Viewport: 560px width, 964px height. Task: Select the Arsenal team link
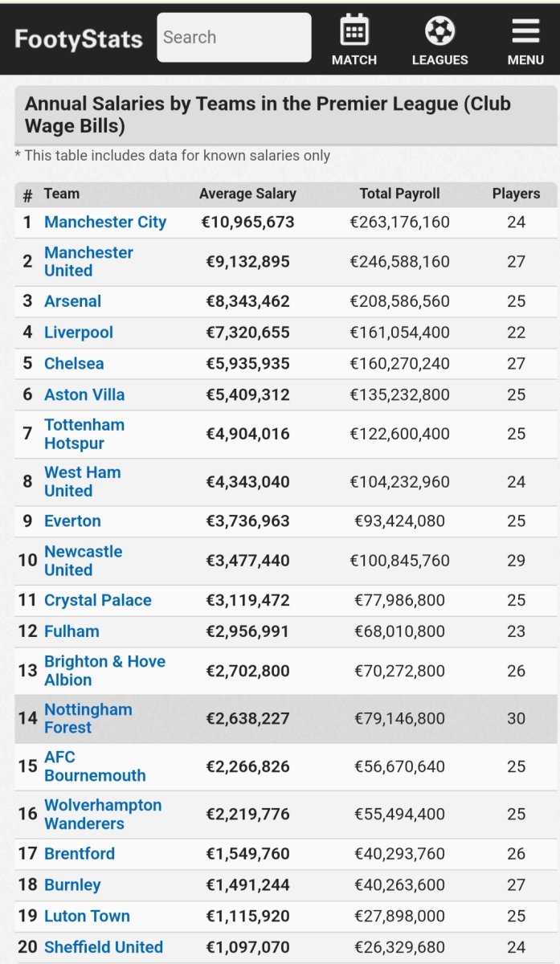(x=72, y=301)
